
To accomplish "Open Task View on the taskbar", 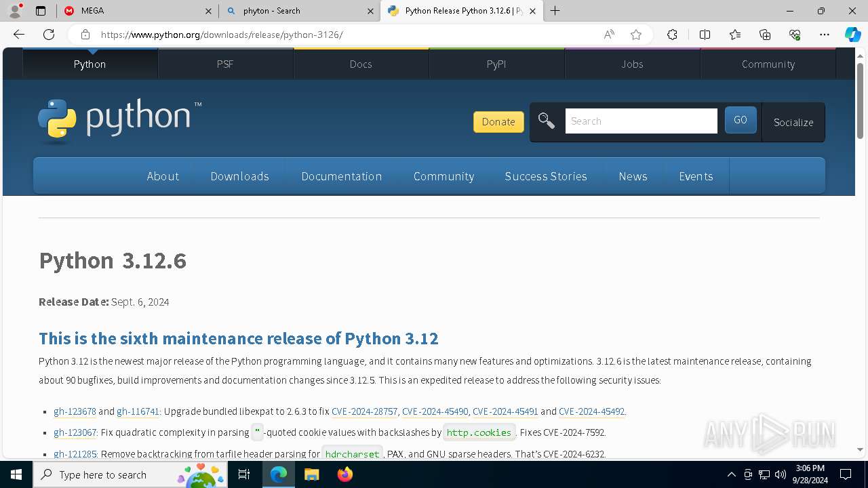I will click(244, 474).
